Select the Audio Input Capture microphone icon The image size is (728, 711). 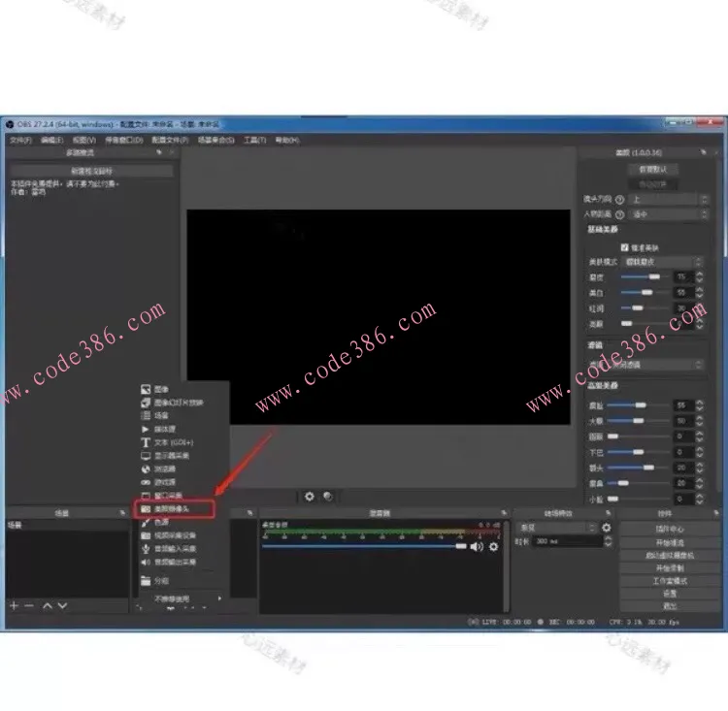[146, 549]
